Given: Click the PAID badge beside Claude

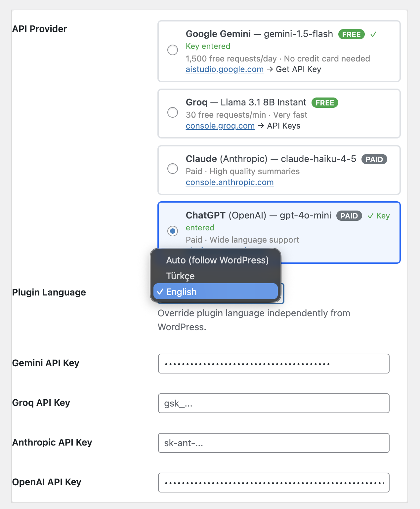Looking at the screenshot, I should click(x=374, y=159).
